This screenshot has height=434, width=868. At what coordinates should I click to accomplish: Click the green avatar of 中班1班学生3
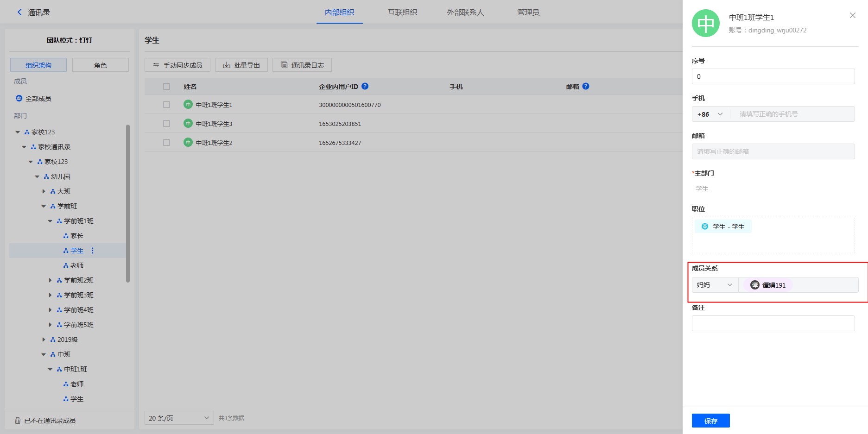[188, 124]
